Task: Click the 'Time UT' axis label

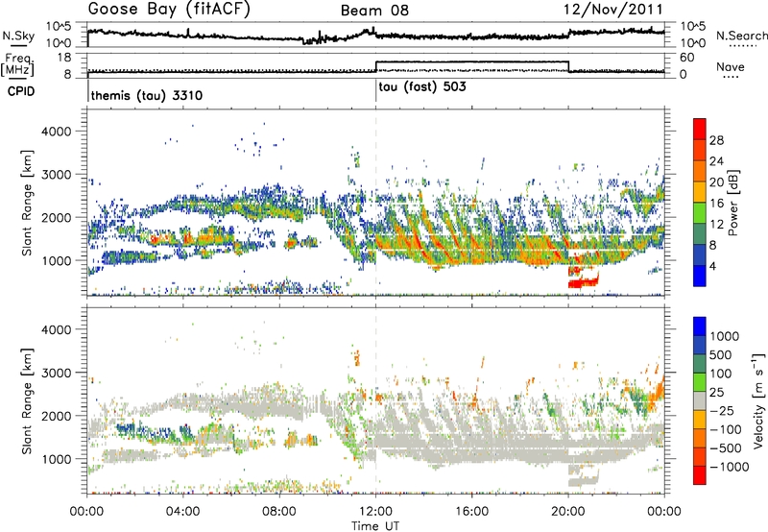Action: [x=375, y=526]
